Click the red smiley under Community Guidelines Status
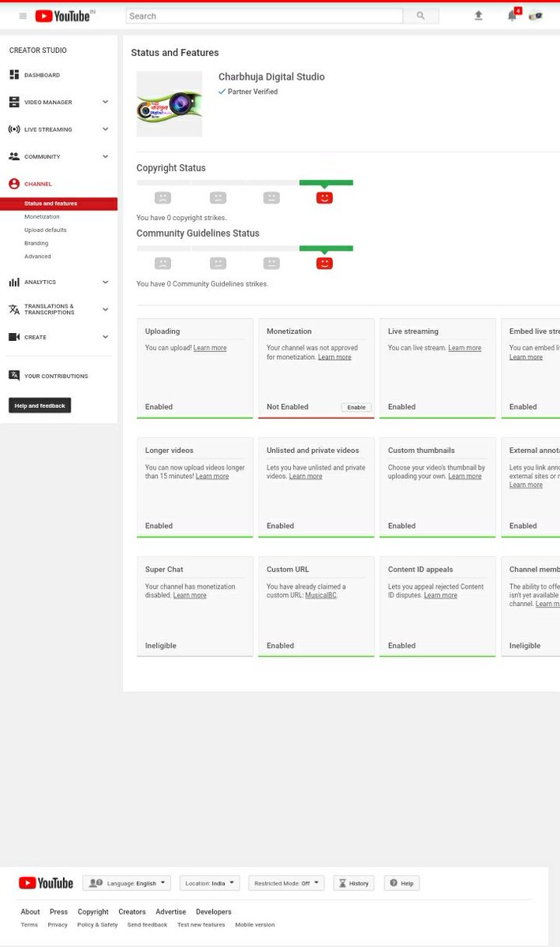This screenshot has width=560, height=947. point(324,264)
